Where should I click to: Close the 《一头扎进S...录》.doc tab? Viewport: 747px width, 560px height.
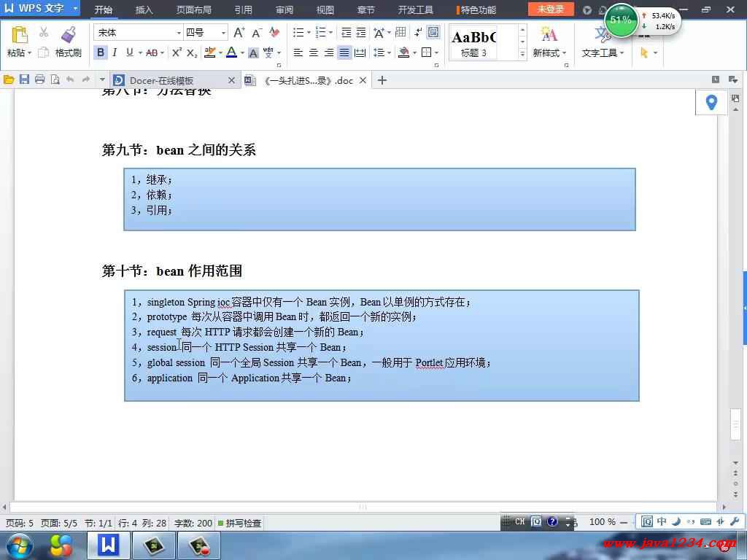pos(363,80)
